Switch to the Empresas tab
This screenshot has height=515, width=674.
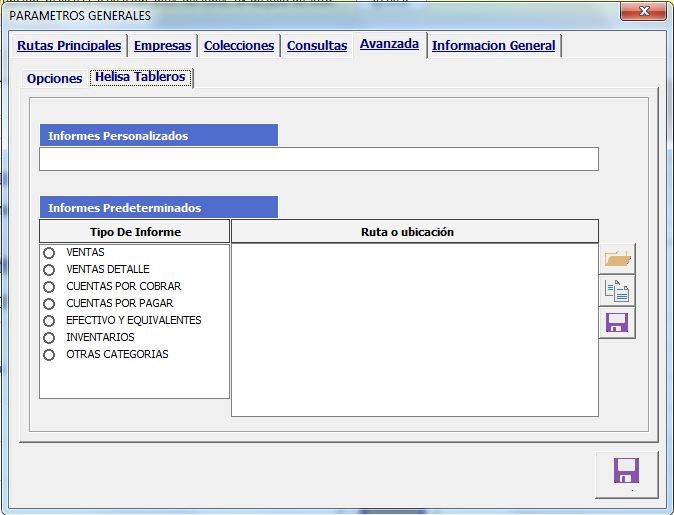162,46
